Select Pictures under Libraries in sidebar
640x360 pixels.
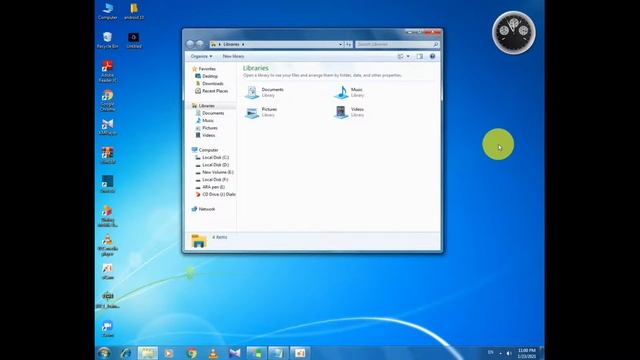[207, 128]
